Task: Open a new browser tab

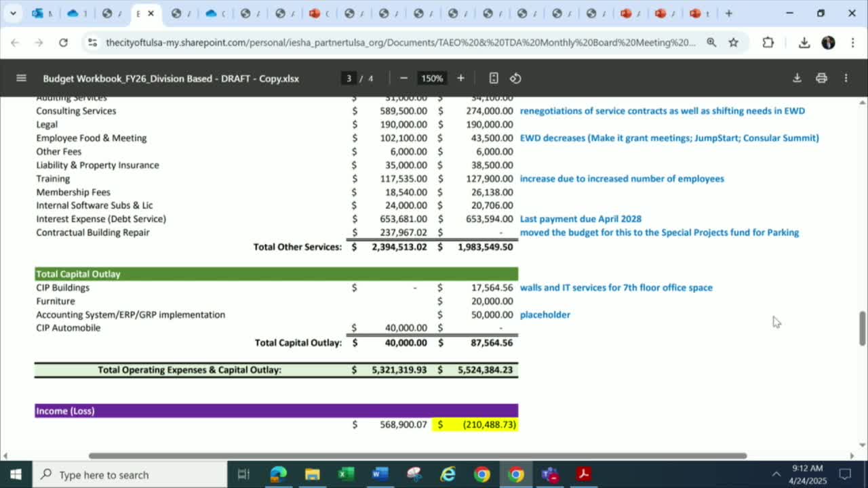Action: tap(729, 13)
